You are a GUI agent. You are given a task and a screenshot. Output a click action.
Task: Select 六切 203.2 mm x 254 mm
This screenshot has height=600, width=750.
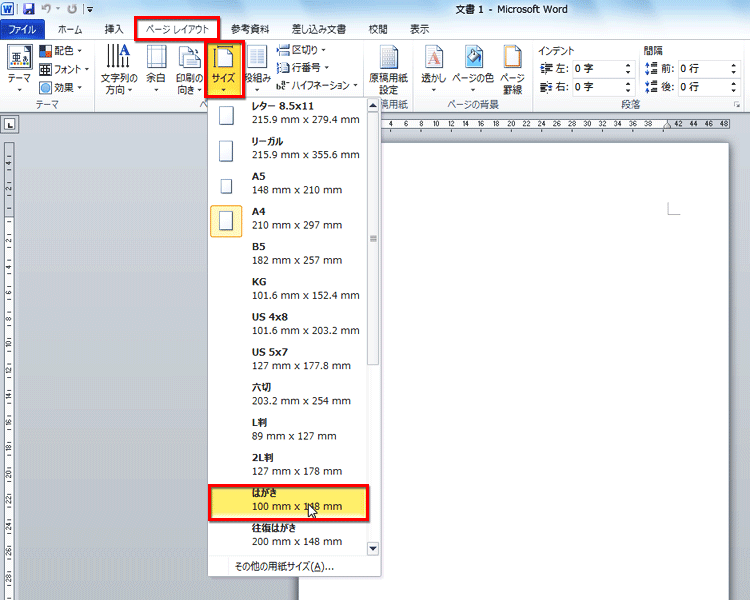pyautogui.click(x=288, y=394)
